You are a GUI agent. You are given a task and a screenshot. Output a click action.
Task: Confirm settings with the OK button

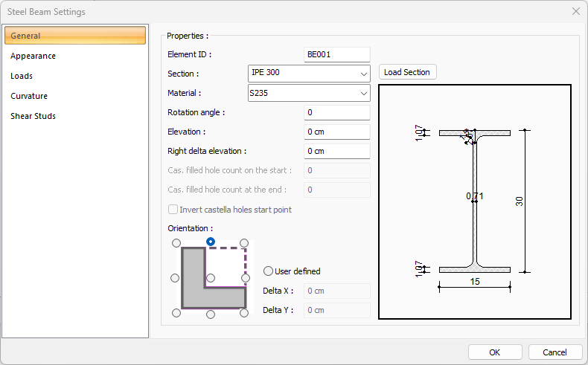(x=495, y=352)
